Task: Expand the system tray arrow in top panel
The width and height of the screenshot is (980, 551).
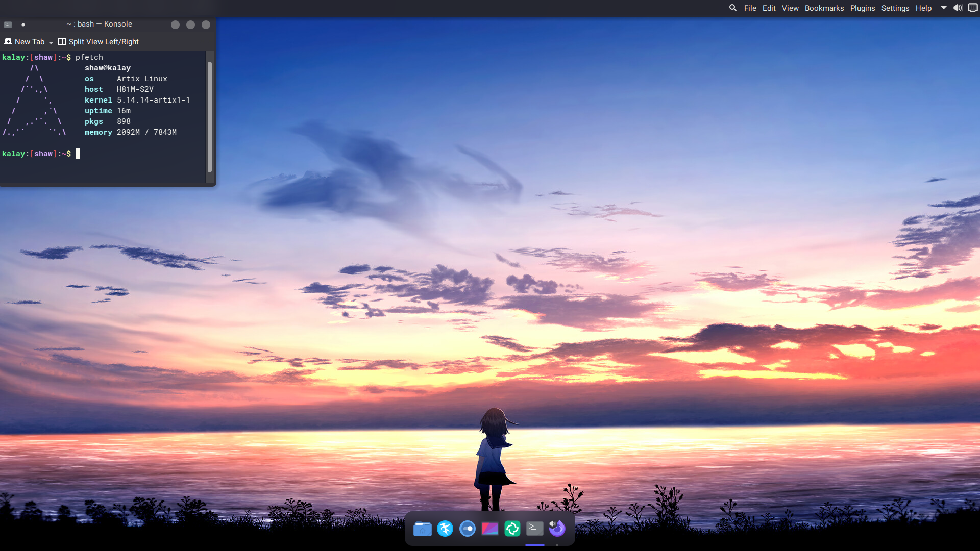Action: pyautogui.click(x=944, y=8)
